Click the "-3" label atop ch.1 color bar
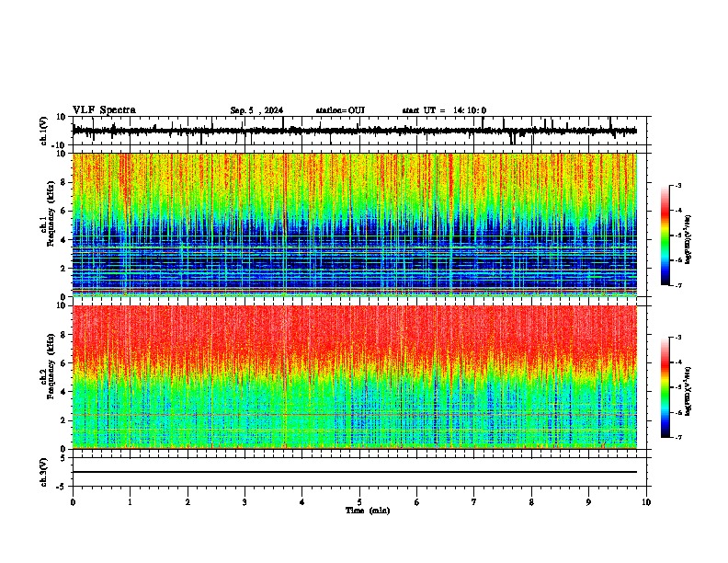Image resolution: width=728 pixels, height=563 pixels. [x=677, y=186]
